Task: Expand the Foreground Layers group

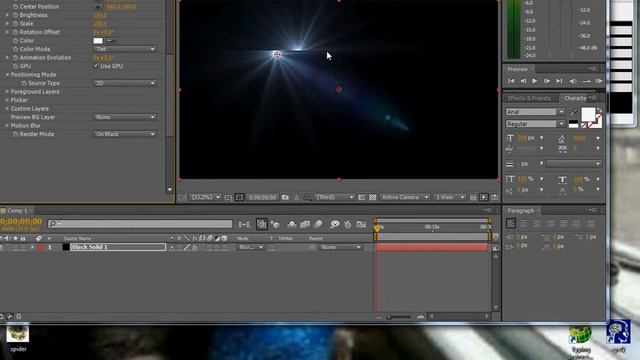Action: pos(7,91)
